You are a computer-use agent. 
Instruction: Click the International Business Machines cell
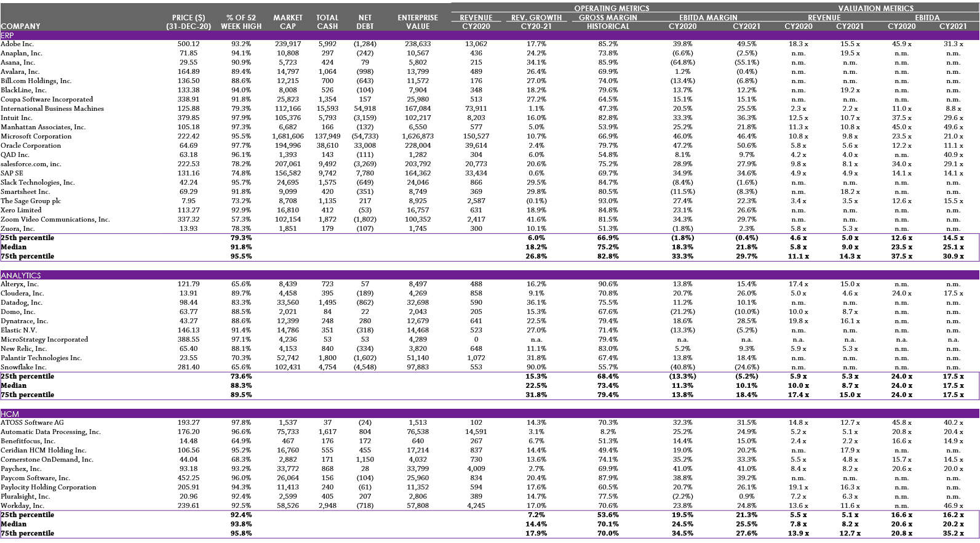[52, 109]
